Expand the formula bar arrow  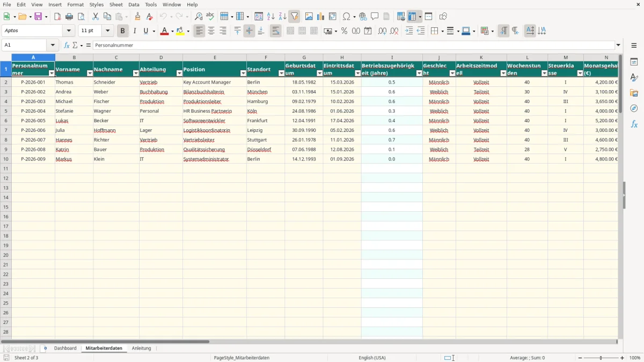click(618, 46)
